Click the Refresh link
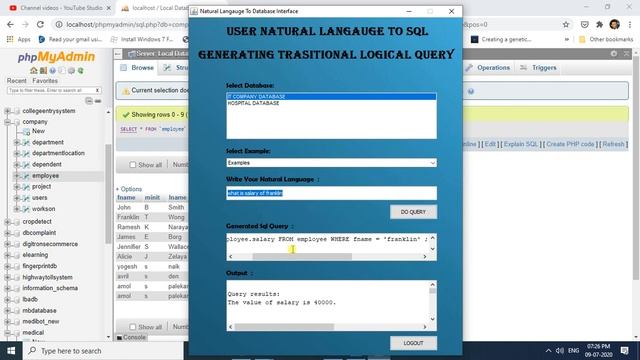Screen dimensions: 640x360 pyautogui.click(x=613, y=144)
